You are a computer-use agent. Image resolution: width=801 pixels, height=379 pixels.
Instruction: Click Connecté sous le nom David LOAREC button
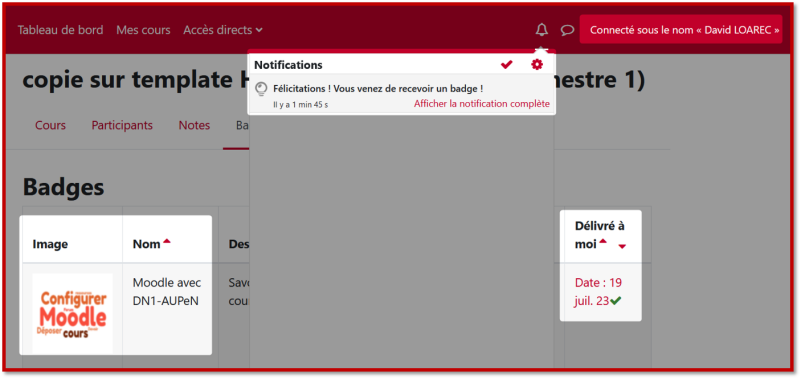click(681, 30)
